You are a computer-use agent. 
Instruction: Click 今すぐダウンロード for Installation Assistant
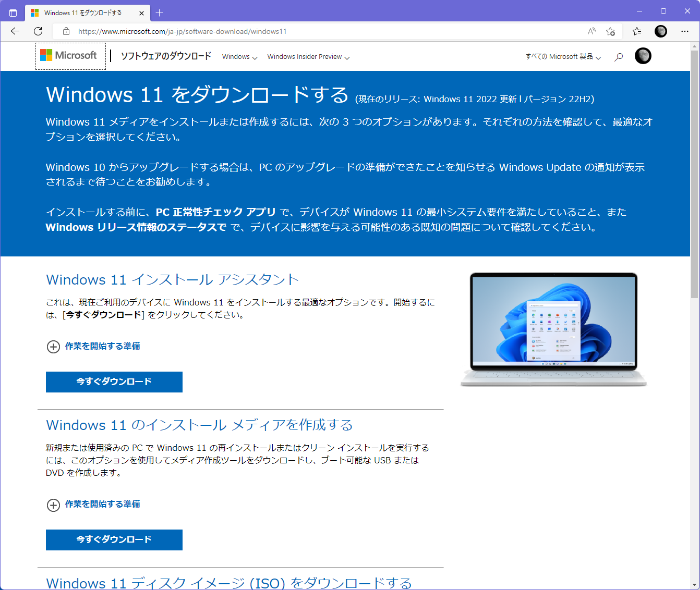[x=114, y=382]
